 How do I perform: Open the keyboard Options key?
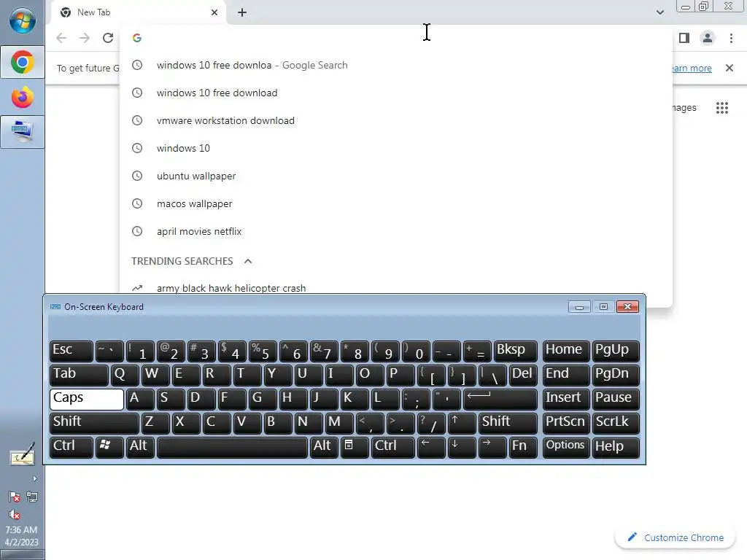pos(566,447)
